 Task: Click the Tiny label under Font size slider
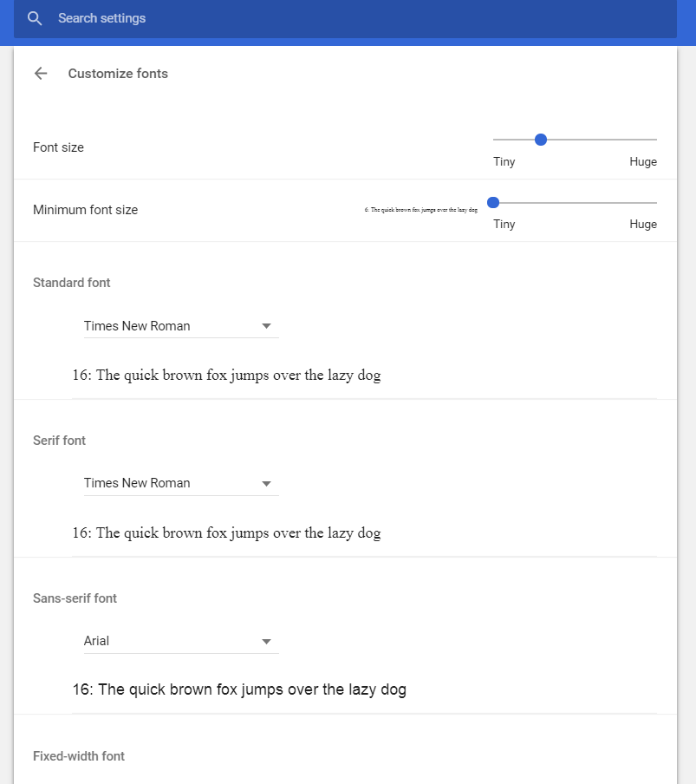point(504,161)
